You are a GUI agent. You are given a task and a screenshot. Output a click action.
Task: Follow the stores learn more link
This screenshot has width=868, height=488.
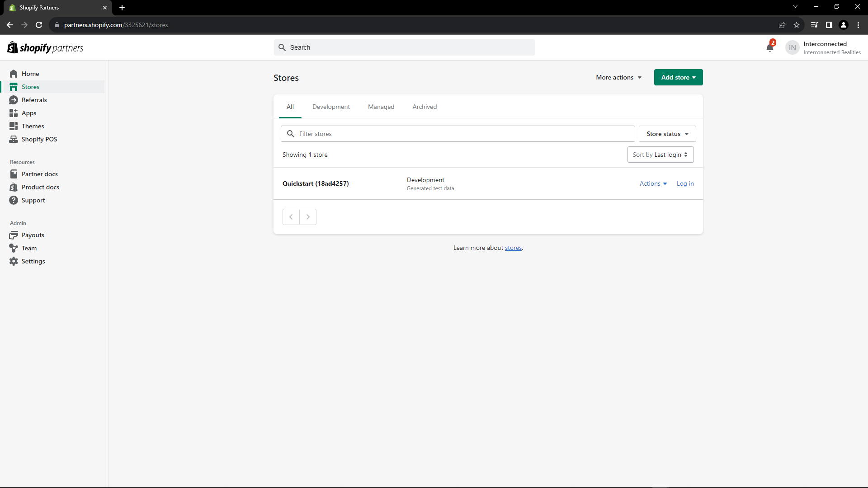coord(513,248)
